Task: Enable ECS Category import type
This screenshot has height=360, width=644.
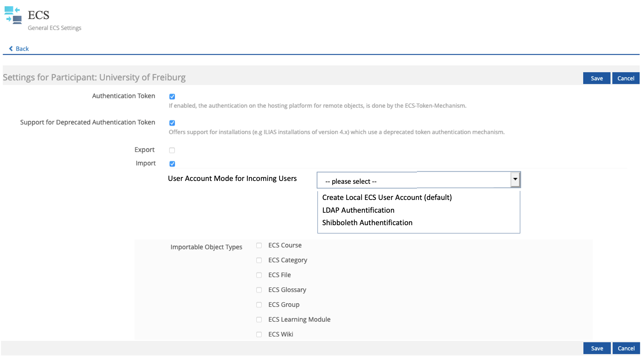Action: 259,260
